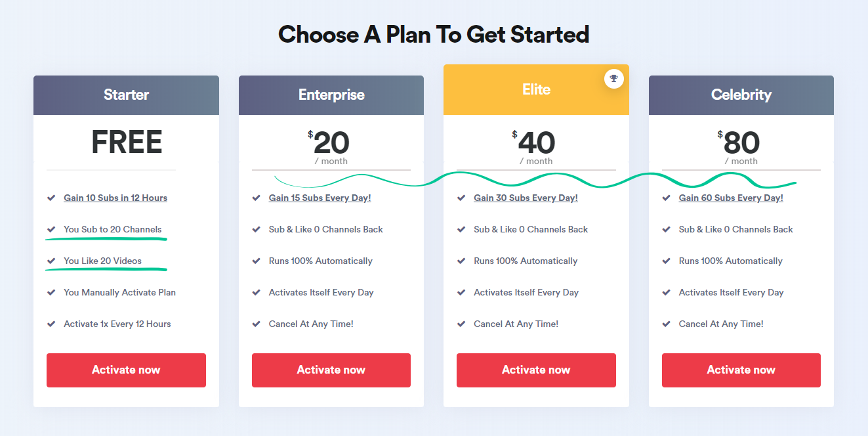The image size is (868, 436).
Task: Activate the Starter free plan
Action: click(x=126, y=370)
